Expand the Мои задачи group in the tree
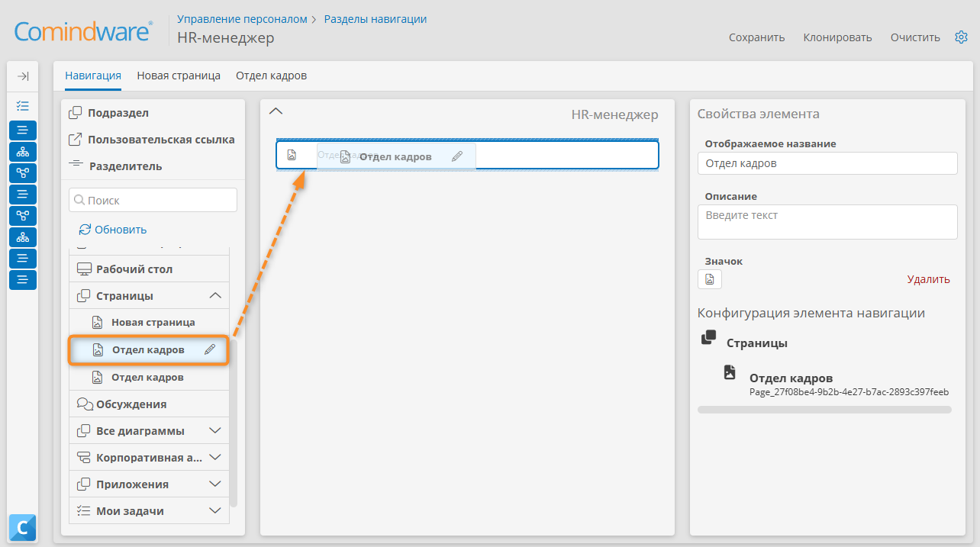This screenshot has width=980, height=547. (x=215, y=511)
